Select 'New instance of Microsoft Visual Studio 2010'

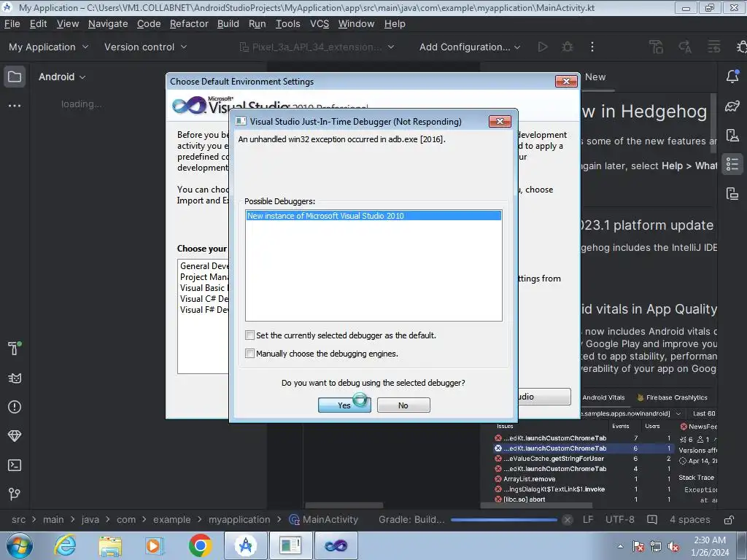[373, 216]
